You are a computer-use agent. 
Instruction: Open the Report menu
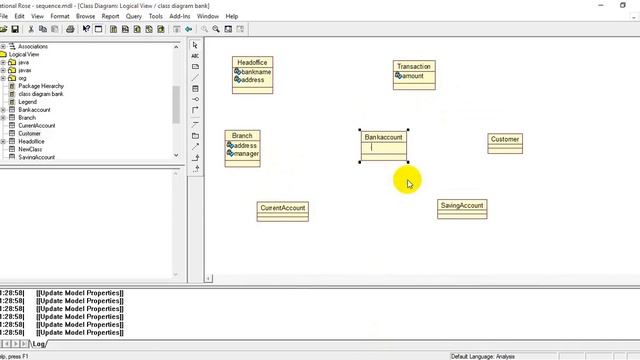[110, 16]
